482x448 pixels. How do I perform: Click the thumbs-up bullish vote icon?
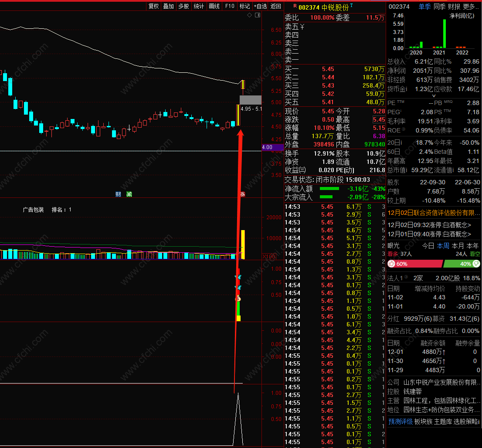pos(391,264)
